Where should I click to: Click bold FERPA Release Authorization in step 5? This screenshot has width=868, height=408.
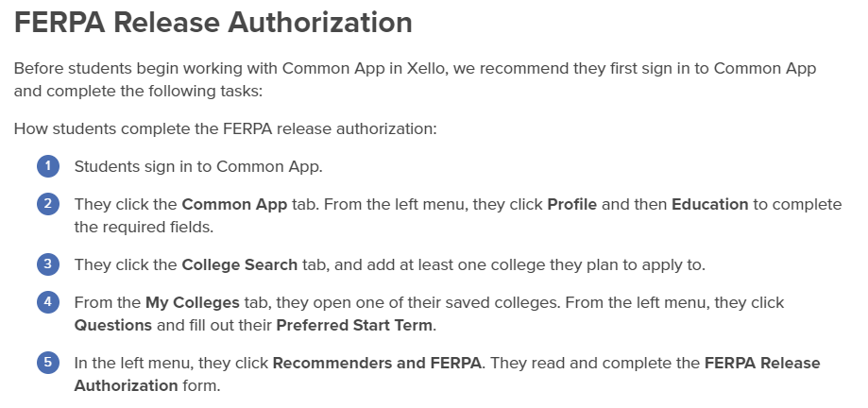(x=448, y=374)
